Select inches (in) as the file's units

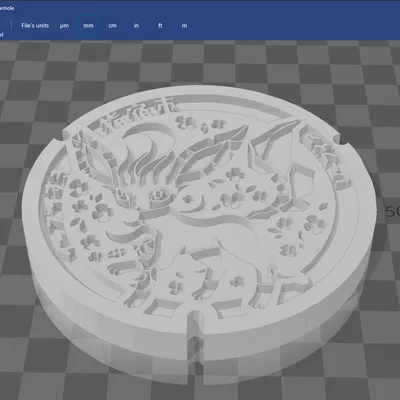(x=136, y=26)
